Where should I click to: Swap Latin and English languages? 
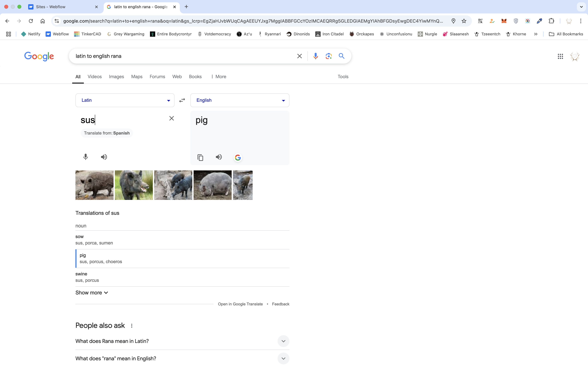pyautogui.click(x=182, y=100)
